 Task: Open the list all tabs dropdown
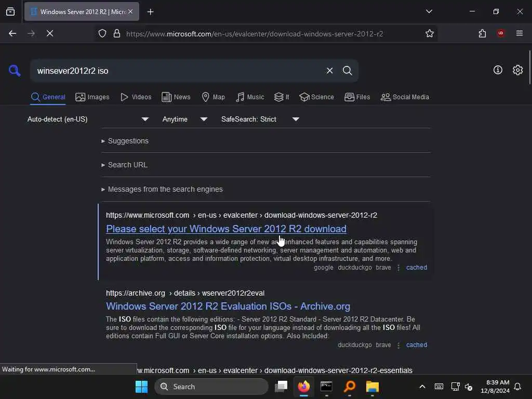coord(429,11)
